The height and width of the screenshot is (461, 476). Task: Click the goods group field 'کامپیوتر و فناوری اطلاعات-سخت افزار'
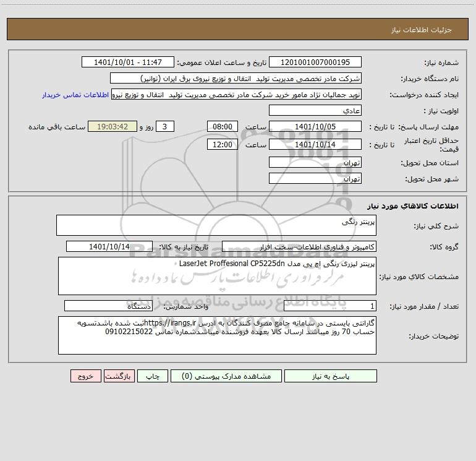[299, 246]
